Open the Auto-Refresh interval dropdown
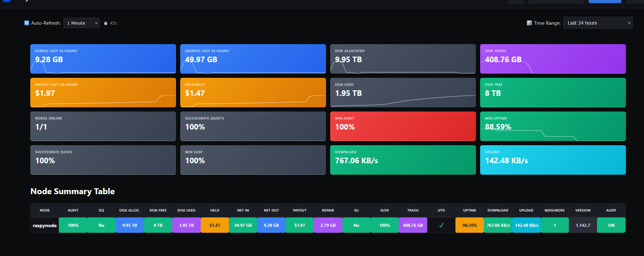The width and height of the screenshot is (644, 256). tap(81, 23)
